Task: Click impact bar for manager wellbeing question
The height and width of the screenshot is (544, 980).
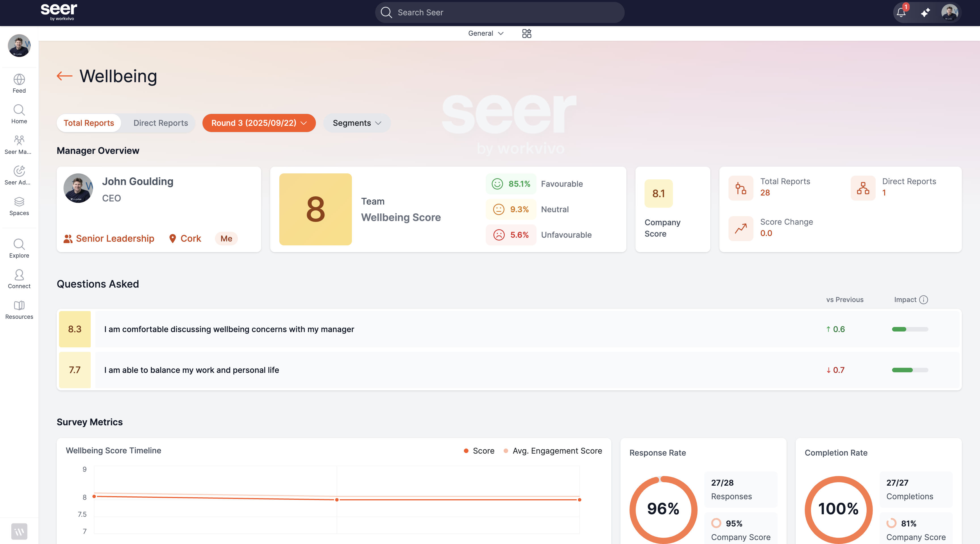Action: coord(910,329)
